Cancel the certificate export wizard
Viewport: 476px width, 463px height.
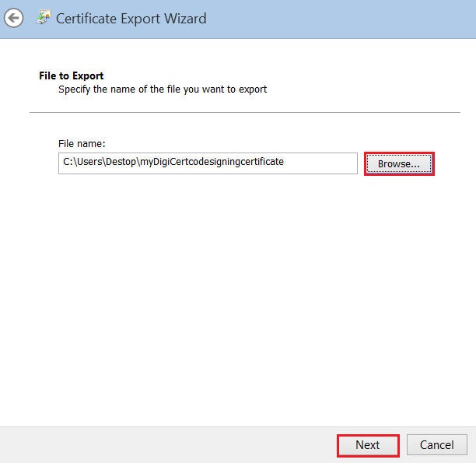(436, 445)
